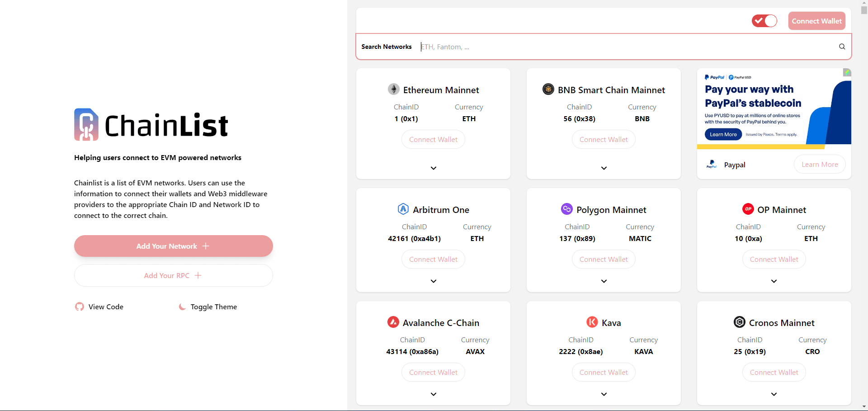Click the Avalanche C-Chain red icon
This screenshot has height=411, width=868.
click(393, 322)
